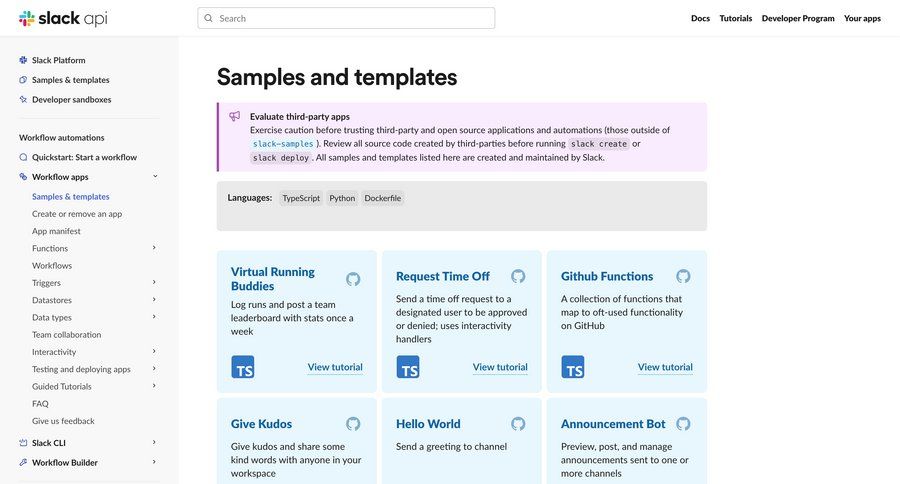Open GitHub icon on Request Time Off card
Viewport: 900px width, 484px height.
tap(518, 276)
